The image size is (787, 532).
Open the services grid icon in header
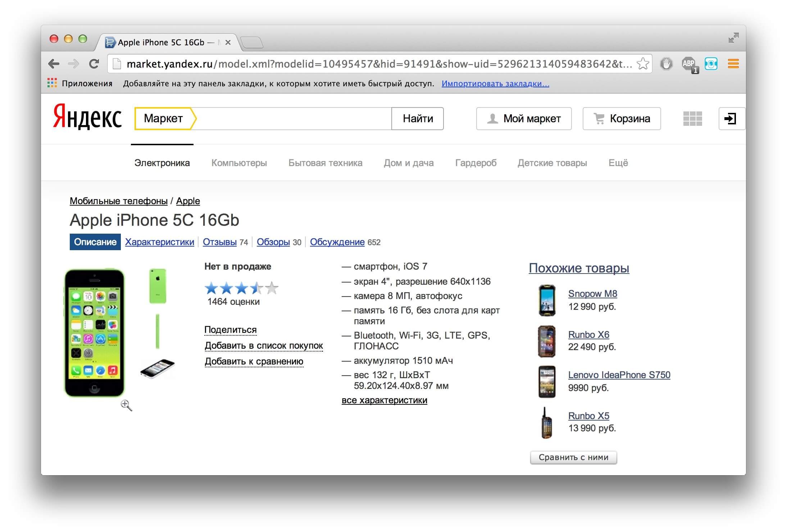pos(692,119)
